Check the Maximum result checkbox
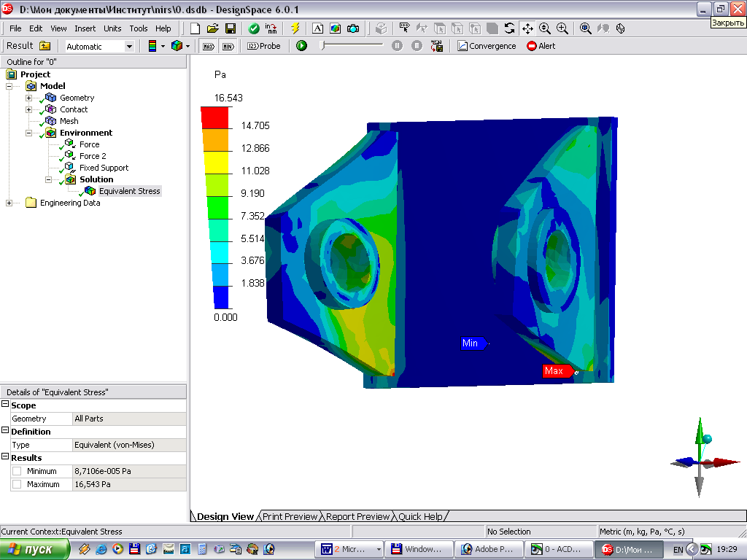The width and height of the screenshot is (747, 560). 17,484
